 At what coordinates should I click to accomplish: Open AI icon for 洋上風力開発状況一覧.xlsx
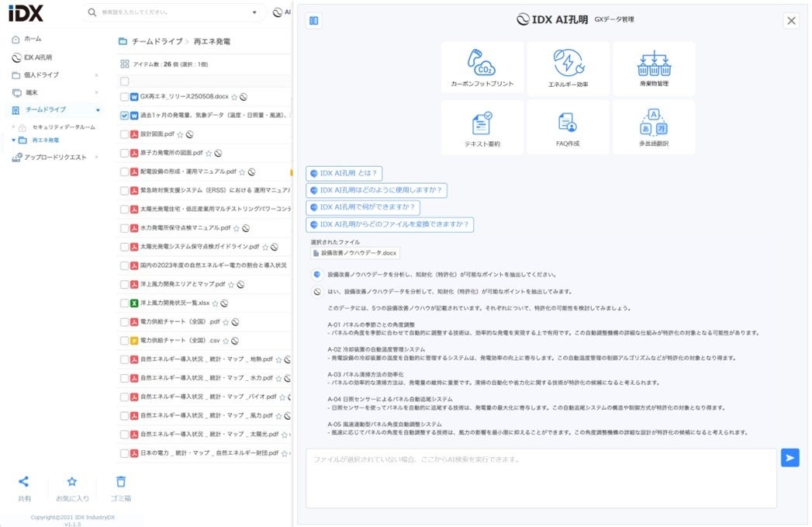coord(224,303)
